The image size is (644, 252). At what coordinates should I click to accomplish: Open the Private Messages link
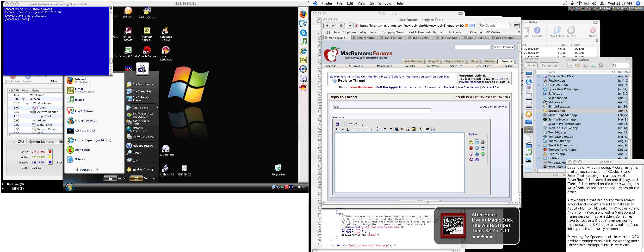point(471,82)
